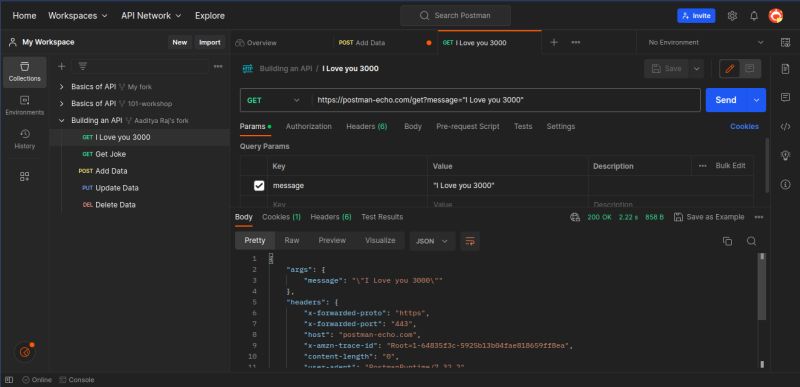Image resolution: width=800 pixels, height=387 pixels.
Task: Copy the response body with the copy icon
Action: pos(728,241)
